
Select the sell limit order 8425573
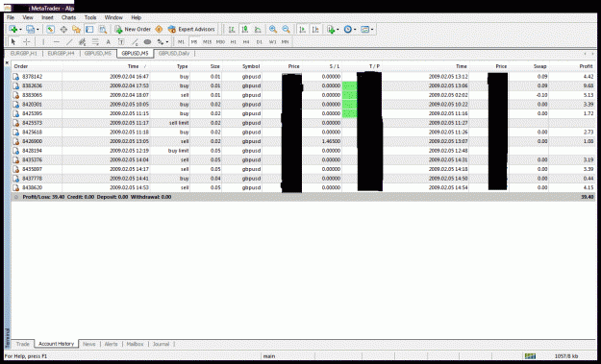(304, 123)
